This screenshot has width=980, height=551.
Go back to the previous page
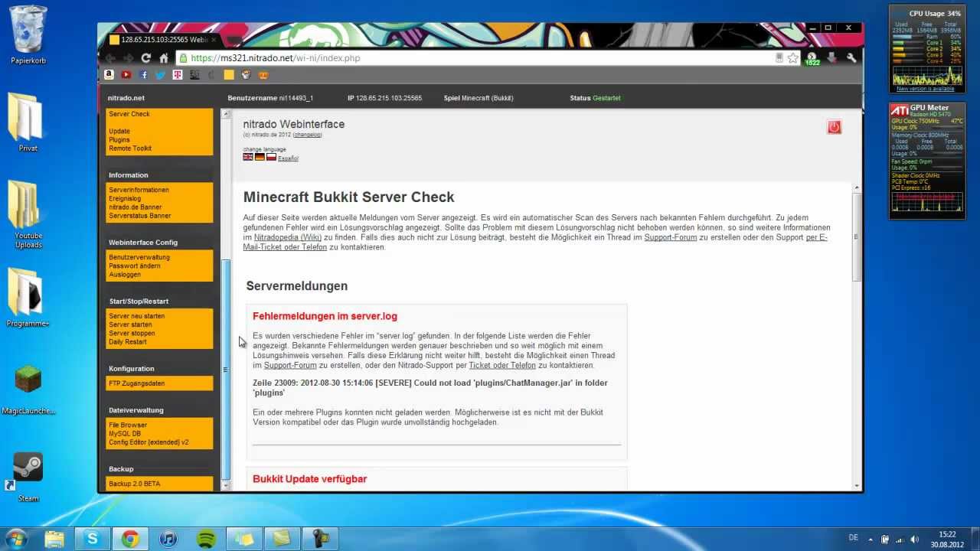click(110, 58)
